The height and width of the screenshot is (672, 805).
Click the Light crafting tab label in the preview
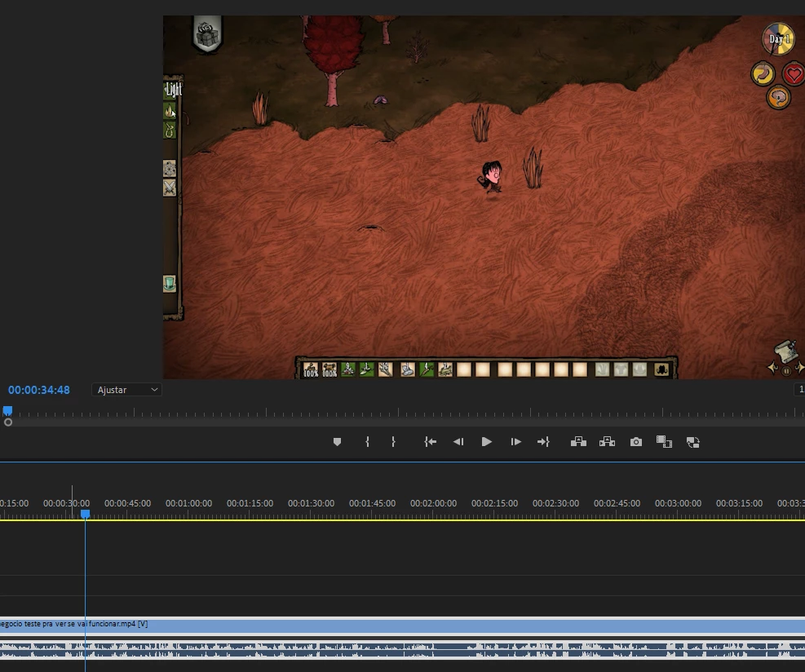(174, 90)
